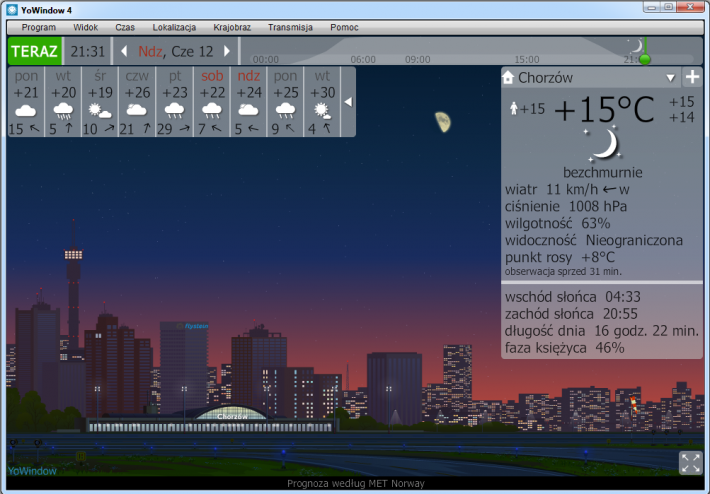Select the sob +22 forecast day
The height and width of the screenshot is (494, 710).
(x=211, y=102)
